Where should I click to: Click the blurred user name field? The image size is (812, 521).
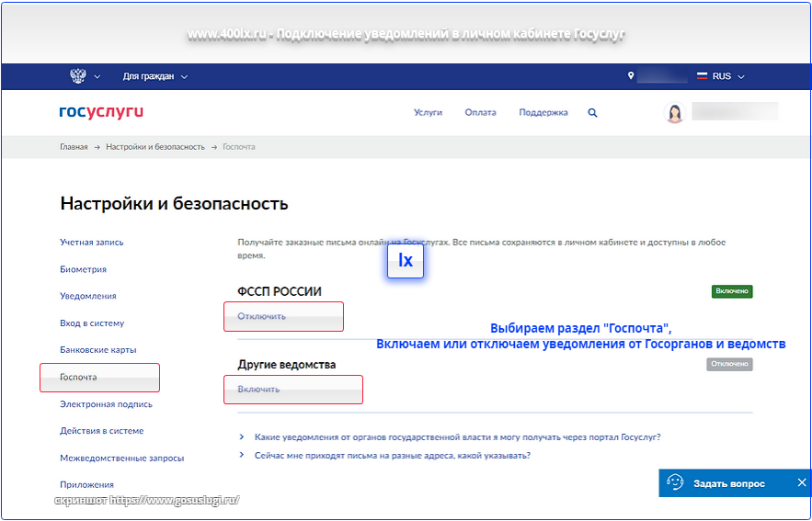point(735,111)
